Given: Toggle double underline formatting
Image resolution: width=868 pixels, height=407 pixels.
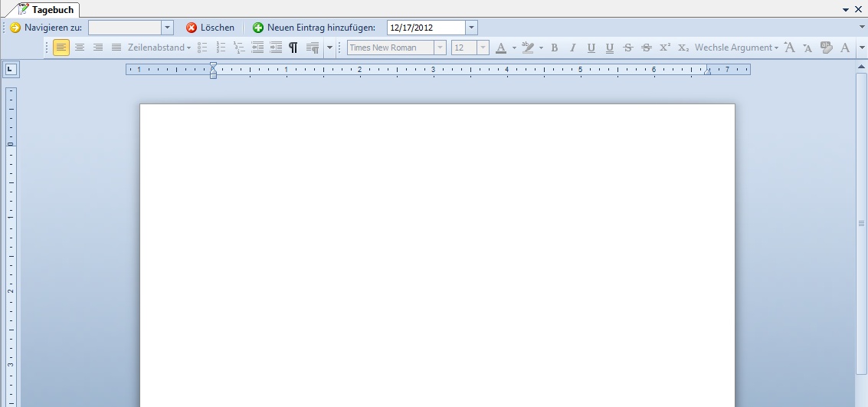Looking at the screenshot, I should point(610,48).
